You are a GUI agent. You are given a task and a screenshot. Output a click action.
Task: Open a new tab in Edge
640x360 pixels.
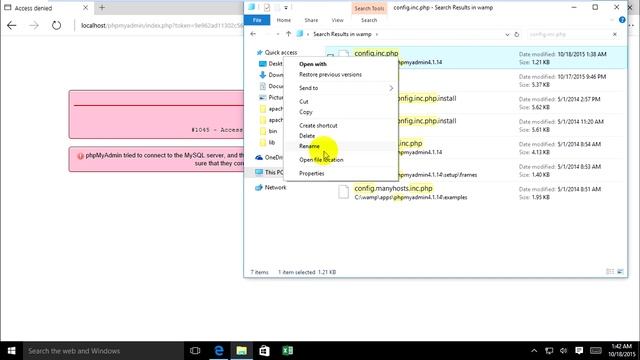102,8
